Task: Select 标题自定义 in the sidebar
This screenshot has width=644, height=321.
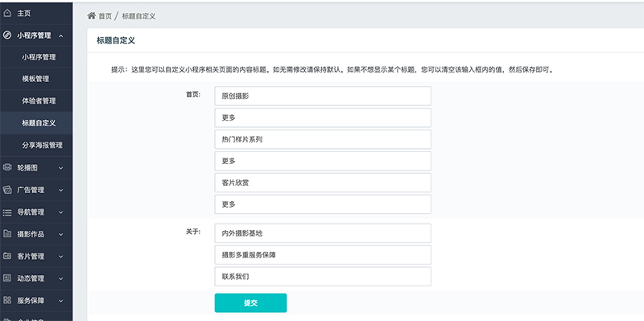Action: pos(39,123)
